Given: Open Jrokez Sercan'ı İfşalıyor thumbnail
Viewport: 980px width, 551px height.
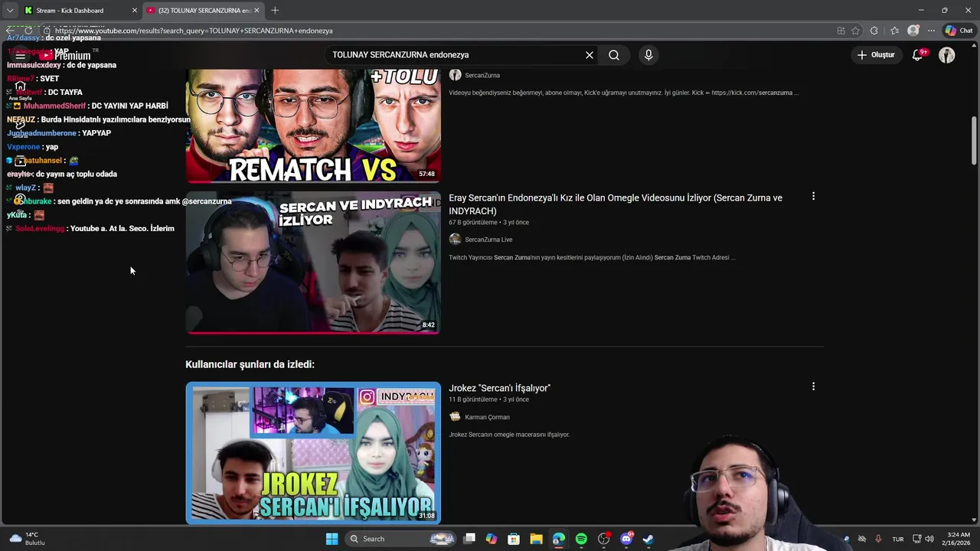Looking at the screenshot, I should (x=313, y=452).
